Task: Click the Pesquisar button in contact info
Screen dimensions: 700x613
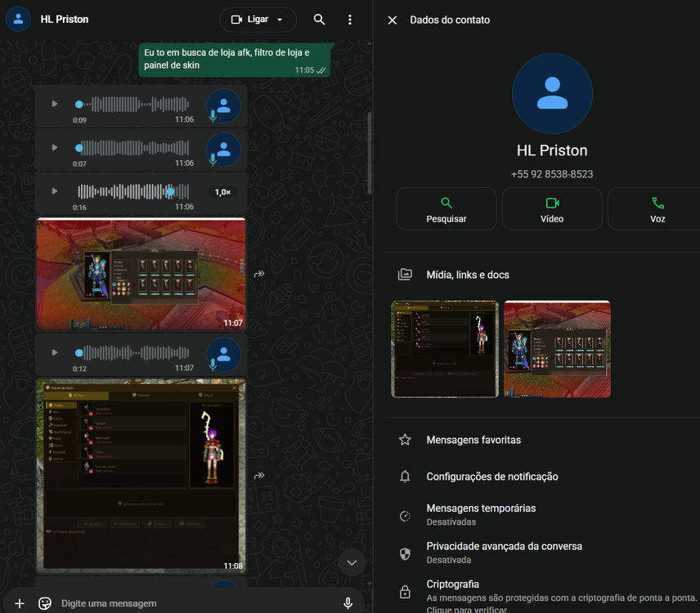Action: click(x=446, y=209)
